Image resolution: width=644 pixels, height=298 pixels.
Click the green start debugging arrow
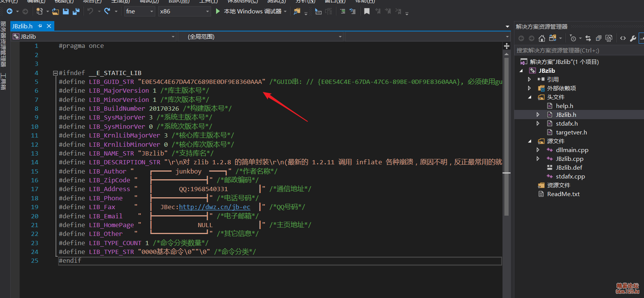(x=218, y=11)
